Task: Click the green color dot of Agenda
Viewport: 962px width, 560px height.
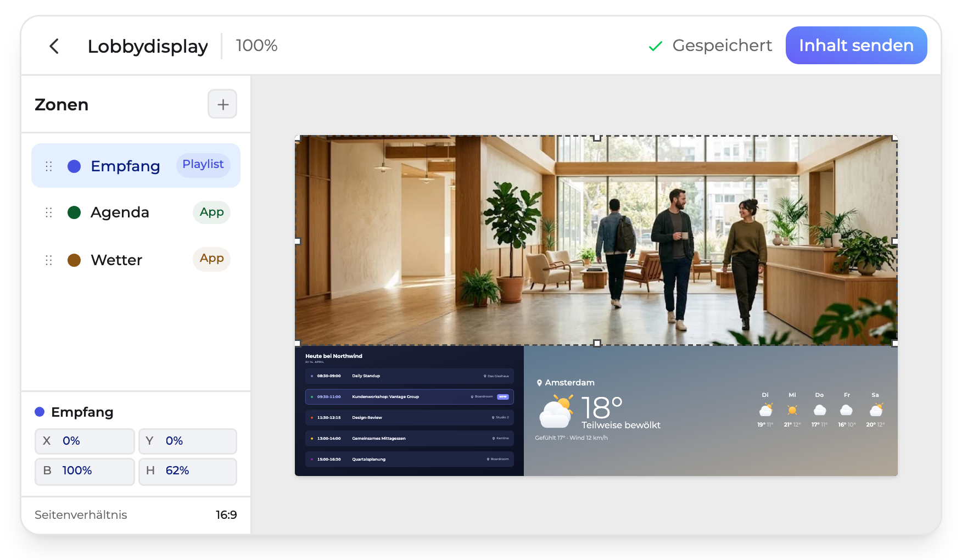Action: coord(74,212)
